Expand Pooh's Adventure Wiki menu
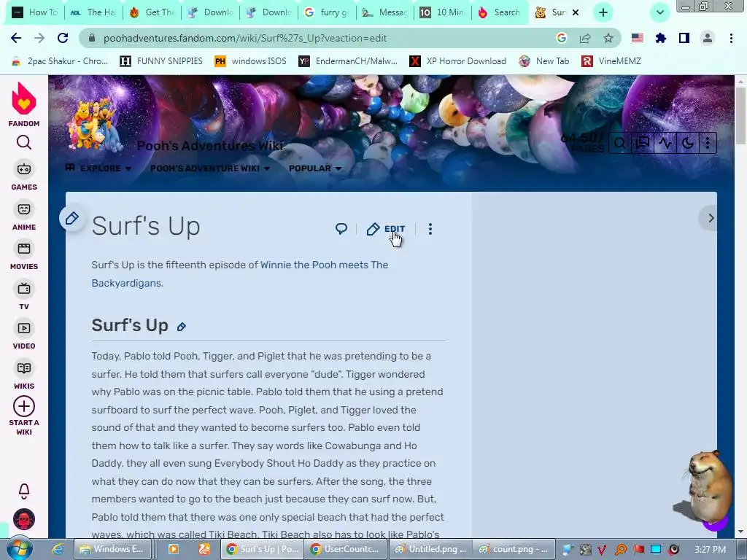The width and height of the screenshot is (747, 560). 210,168
